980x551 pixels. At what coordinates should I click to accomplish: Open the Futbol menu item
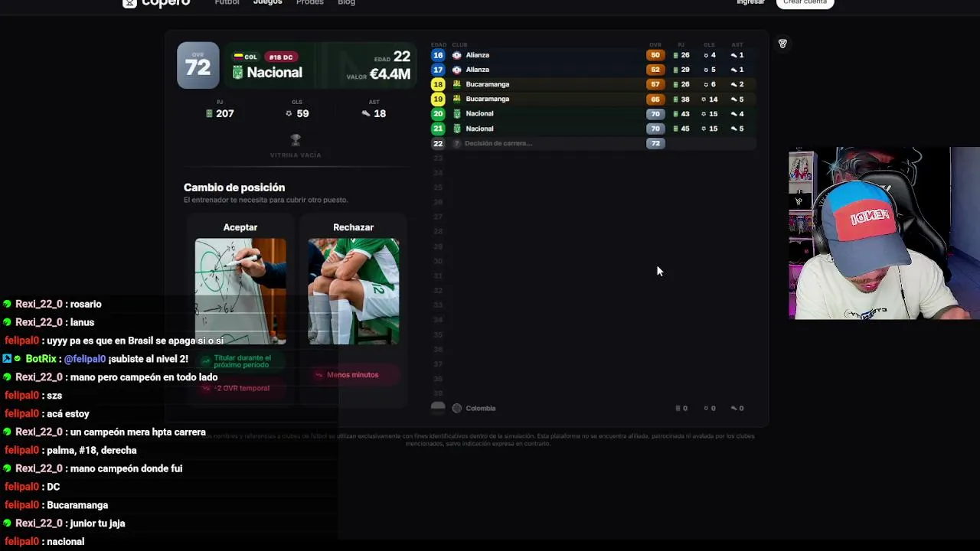coord(227,2)
